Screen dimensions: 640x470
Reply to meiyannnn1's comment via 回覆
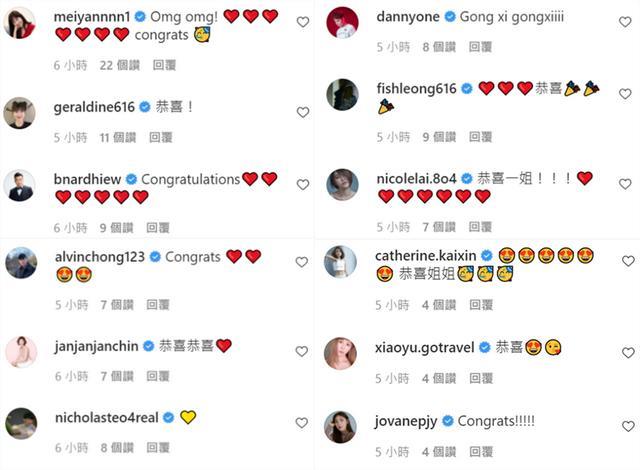(x=164, y=65)
